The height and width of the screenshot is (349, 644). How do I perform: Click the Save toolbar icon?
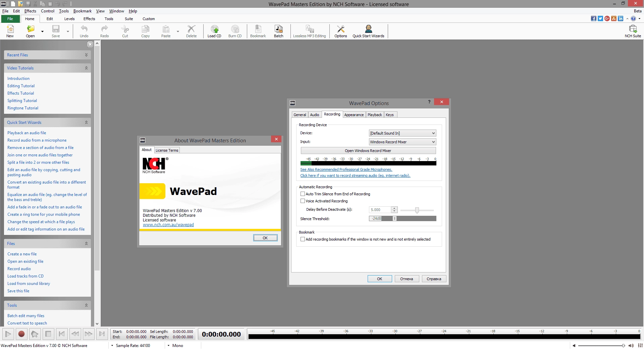(x=56, y=31)
